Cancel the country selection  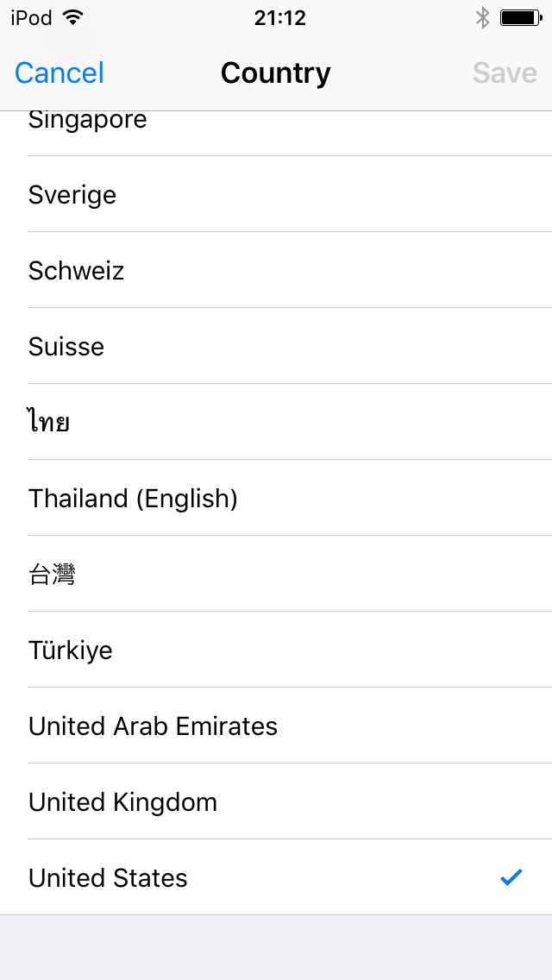click(x=60, y=73)
